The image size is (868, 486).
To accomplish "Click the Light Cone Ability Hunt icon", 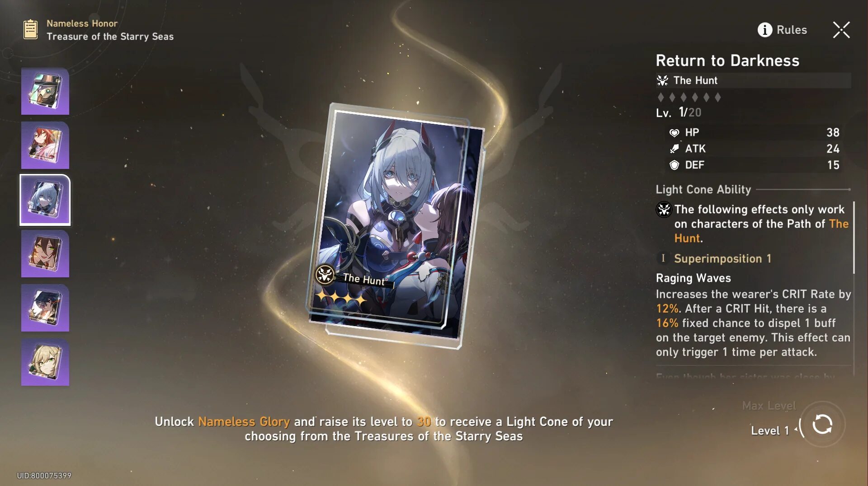I will point(664,210).
